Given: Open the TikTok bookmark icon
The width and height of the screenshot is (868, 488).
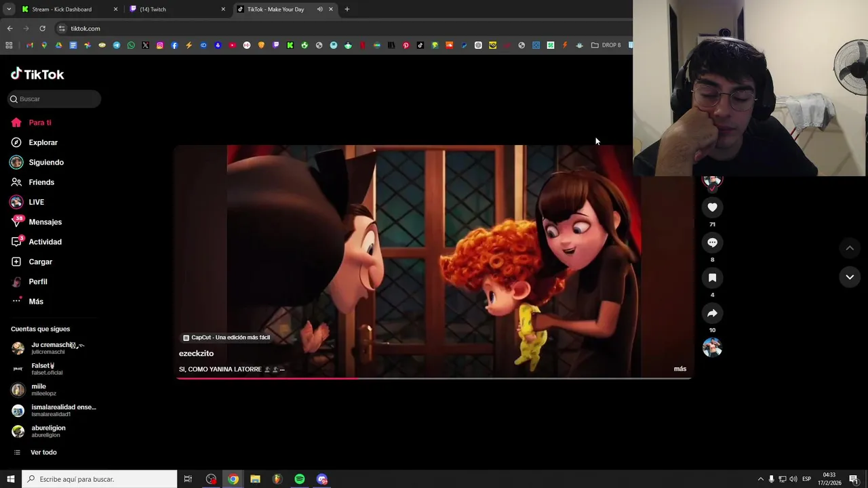Looking at the screenshot, I should pos(420,45).
